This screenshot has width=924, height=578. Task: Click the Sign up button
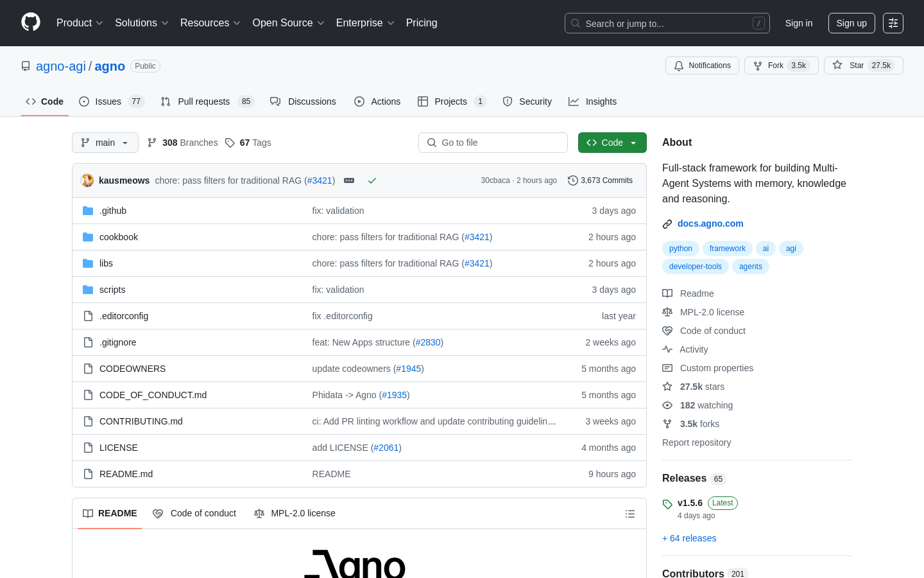851,23
